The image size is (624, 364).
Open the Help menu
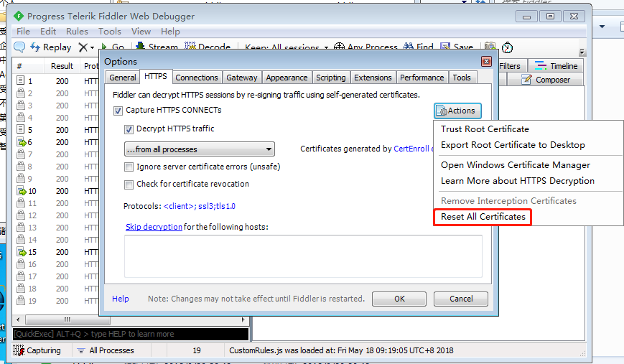click(x=170, y=31)
